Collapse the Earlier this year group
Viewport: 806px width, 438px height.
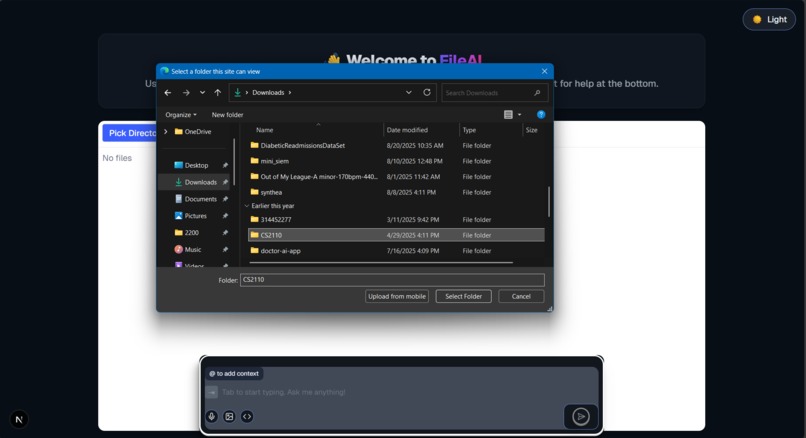point(247,206)
